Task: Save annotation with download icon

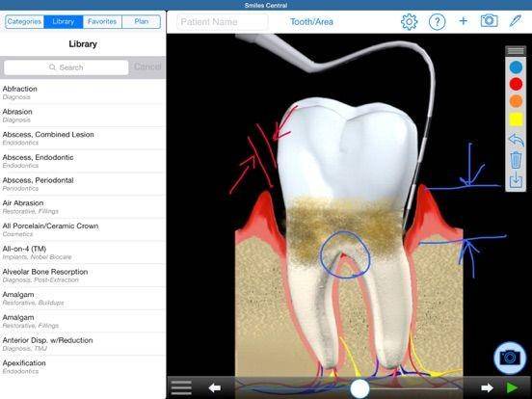Action: [x=516, y=180]
